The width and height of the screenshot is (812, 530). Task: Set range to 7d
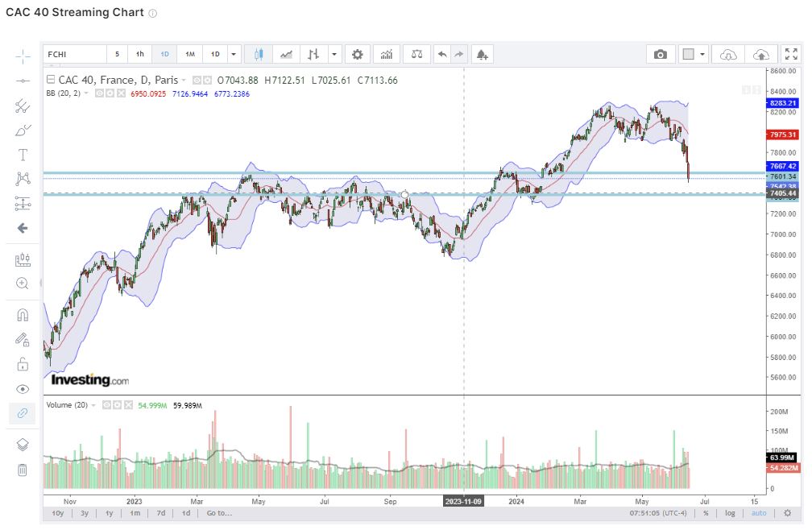161,513
